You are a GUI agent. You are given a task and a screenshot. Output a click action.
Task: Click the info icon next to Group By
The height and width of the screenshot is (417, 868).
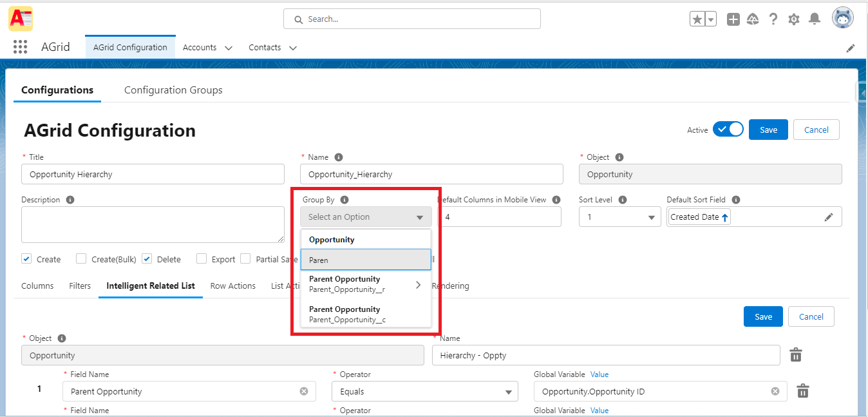(x=344, y=200)
